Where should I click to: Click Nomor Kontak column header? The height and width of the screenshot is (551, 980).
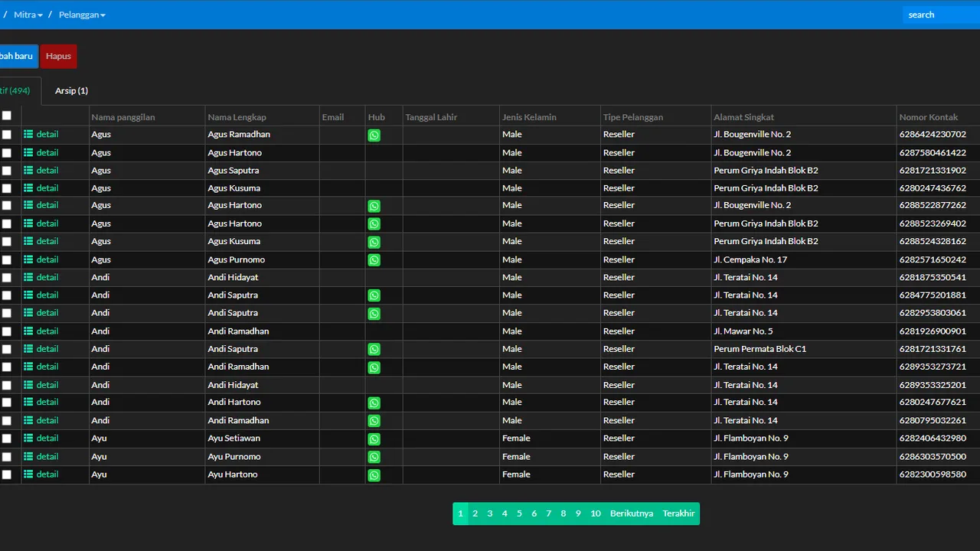pyautogui.click(x=929, y=117)
